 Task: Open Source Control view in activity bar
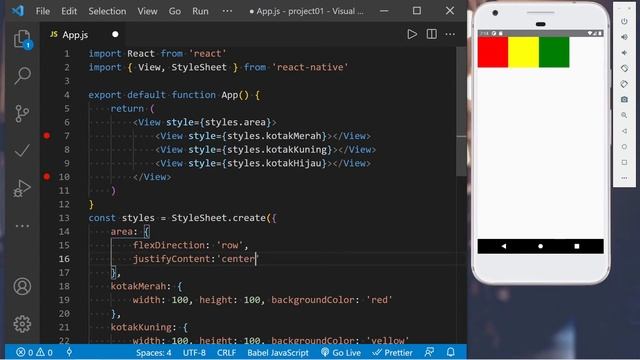point(22,113)
